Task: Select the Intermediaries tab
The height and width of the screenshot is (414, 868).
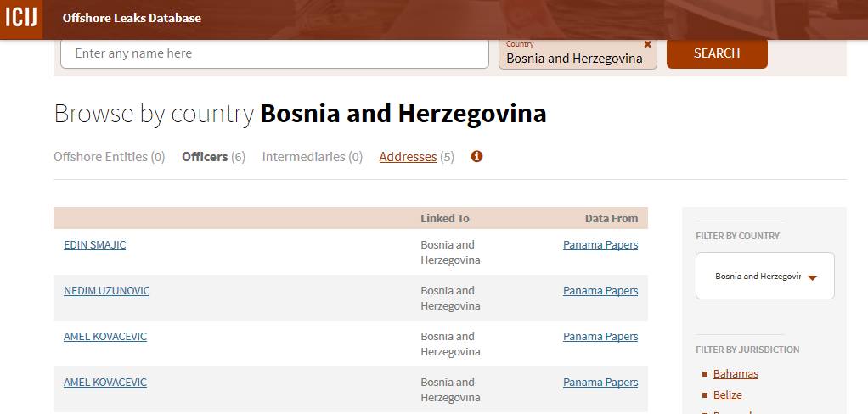Action: point(303,157)
